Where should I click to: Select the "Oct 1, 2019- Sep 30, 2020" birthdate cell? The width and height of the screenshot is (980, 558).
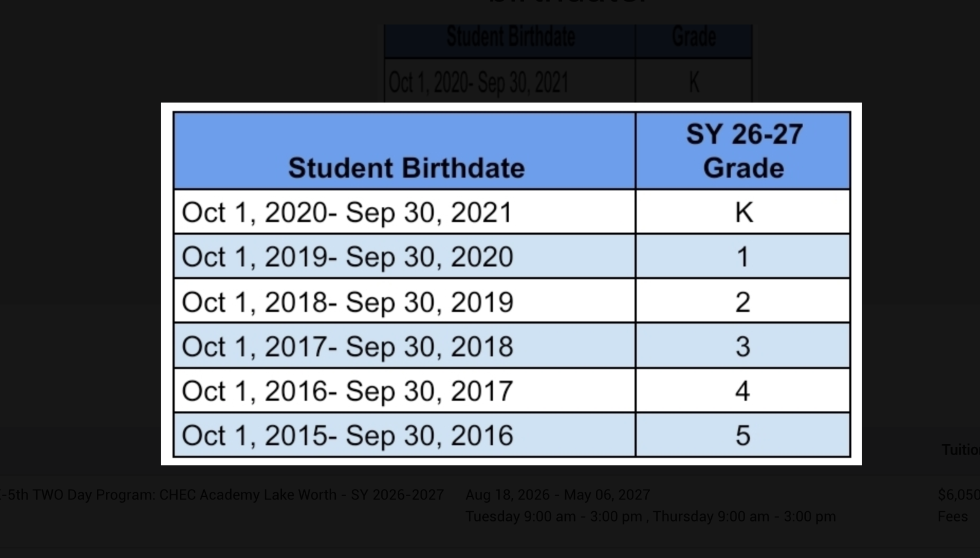(347, 257)
